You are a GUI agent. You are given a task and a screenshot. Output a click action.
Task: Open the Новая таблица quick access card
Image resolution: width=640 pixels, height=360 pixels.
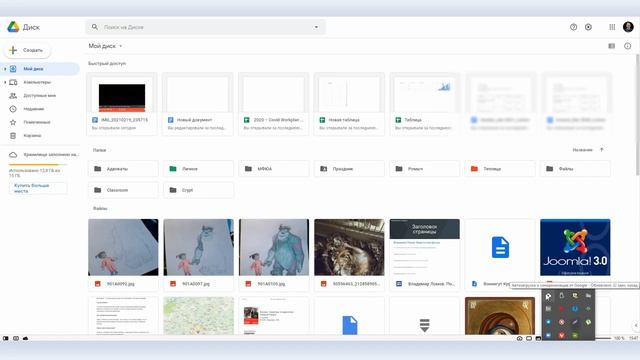[x=349, y=104]
